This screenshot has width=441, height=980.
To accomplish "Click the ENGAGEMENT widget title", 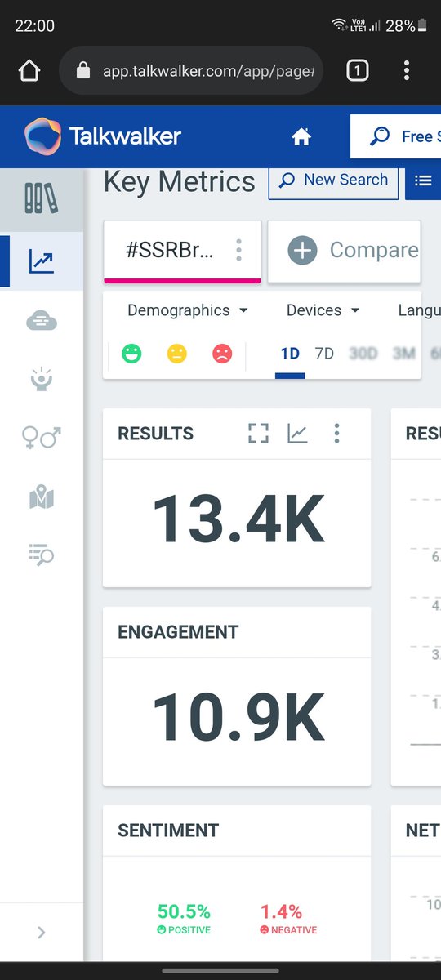I will click(x=178, y=632).
